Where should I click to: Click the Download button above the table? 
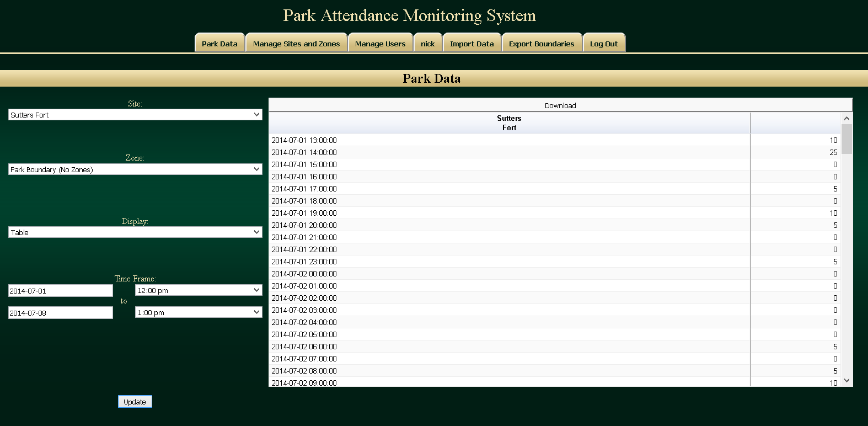(560, 105)
